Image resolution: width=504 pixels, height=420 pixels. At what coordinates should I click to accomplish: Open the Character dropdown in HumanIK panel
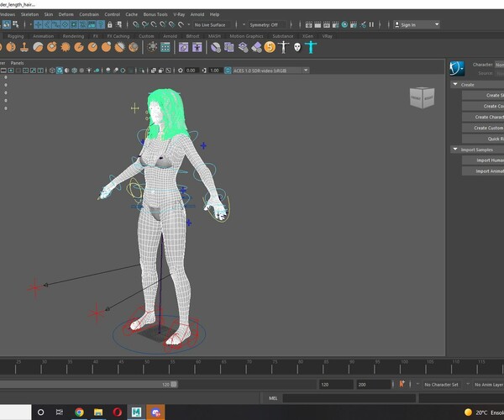[x=499, y=65]
